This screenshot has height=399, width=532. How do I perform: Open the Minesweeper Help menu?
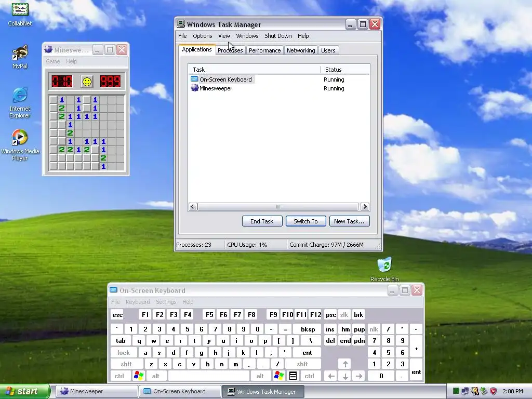tap(71, 61)
